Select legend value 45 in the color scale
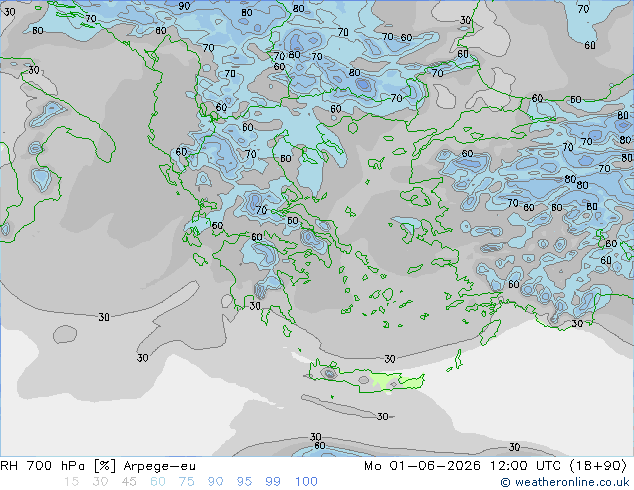This screenshot has height=490, width=634. (x=129, y=482)
